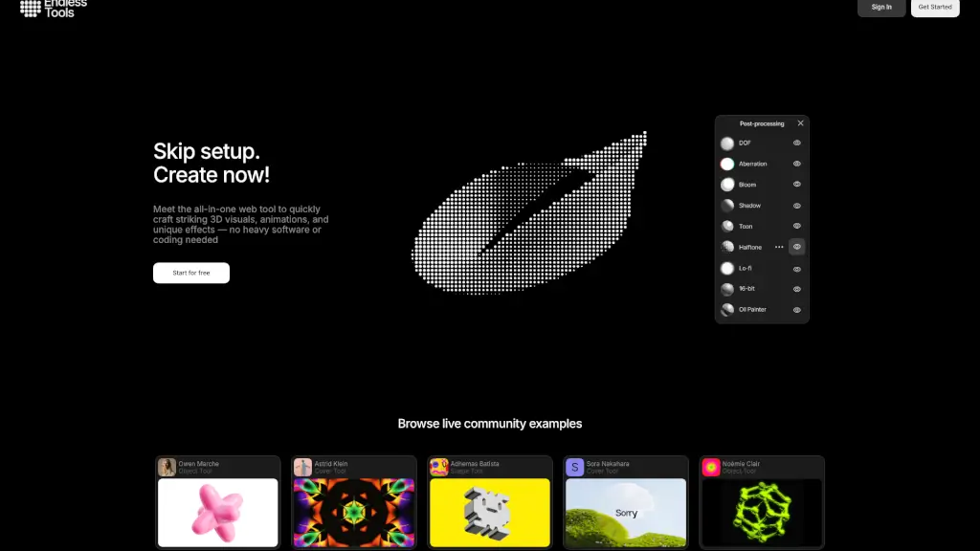980x551 pixels.
Task: Select the DOF effect sphere icon
Action: click(x=727, y=143)
